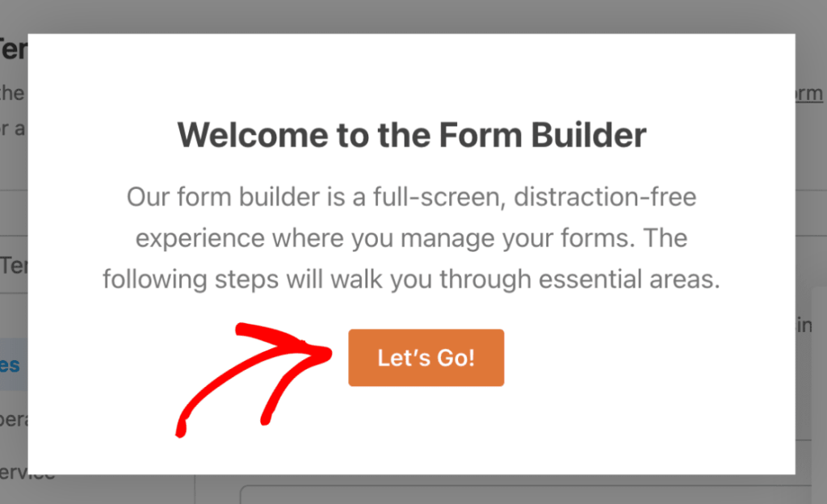827x504 pixels.
Task: Select the blue highlighted sidebar category
Action: pos(11,365)
